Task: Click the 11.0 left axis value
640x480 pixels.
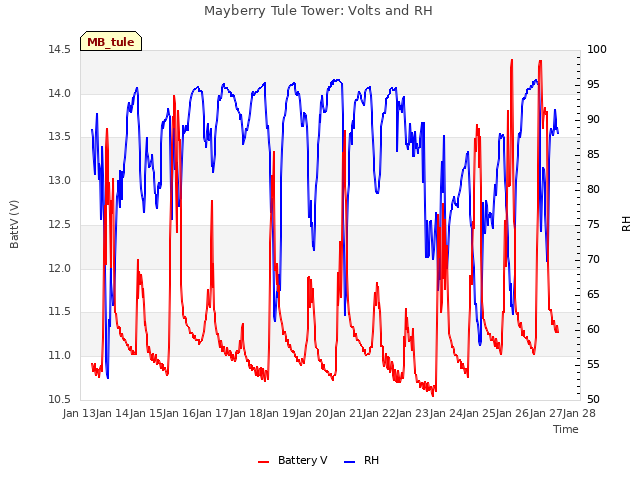Action: pyautogui.click(x=60, y=356)
